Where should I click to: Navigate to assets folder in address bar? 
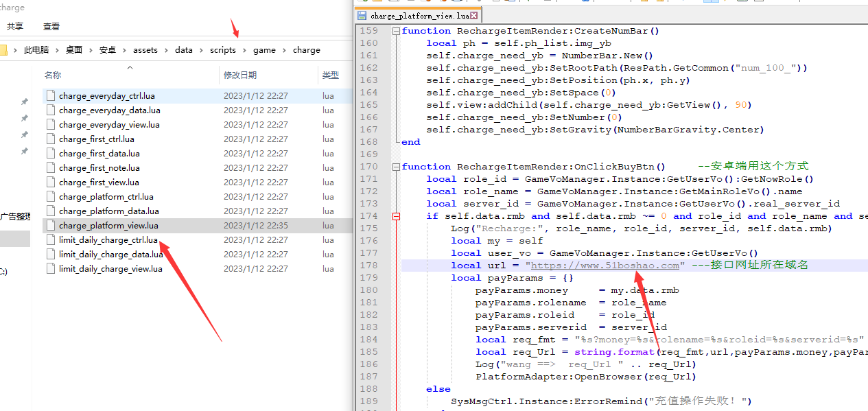pos(145,50)
